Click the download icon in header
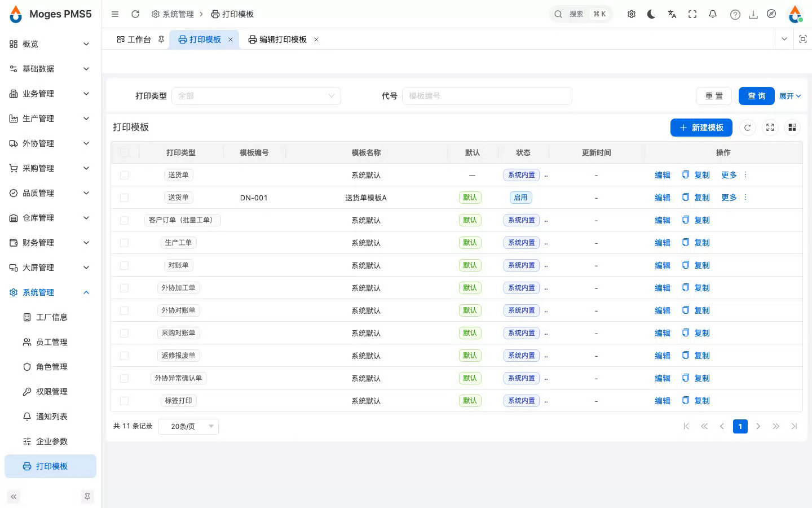The height and width of the screenshot is (508, 812). [753, 15]
